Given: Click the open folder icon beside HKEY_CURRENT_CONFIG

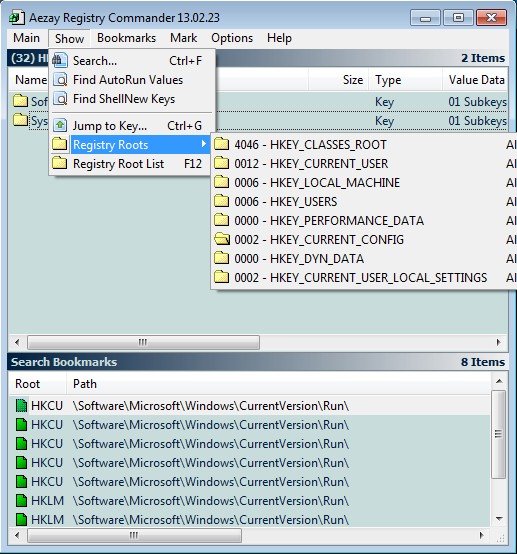Looking at the screenshot, I should tap(222, 240).
